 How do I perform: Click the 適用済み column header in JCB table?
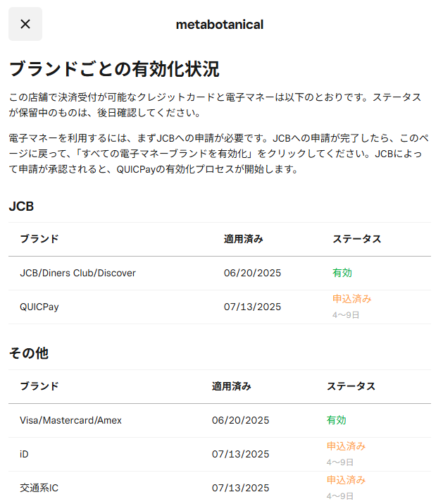244,239
